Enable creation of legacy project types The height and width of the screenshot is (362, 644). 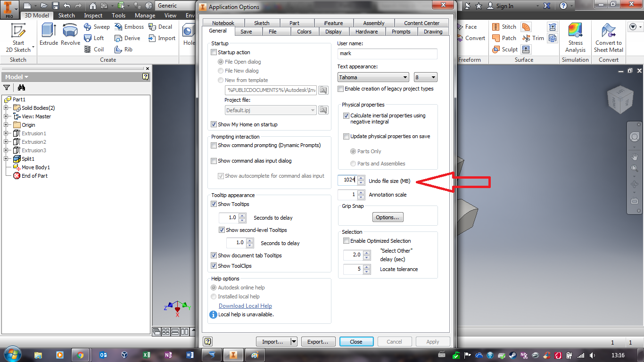pyautogui.click(x=341, y=89)
